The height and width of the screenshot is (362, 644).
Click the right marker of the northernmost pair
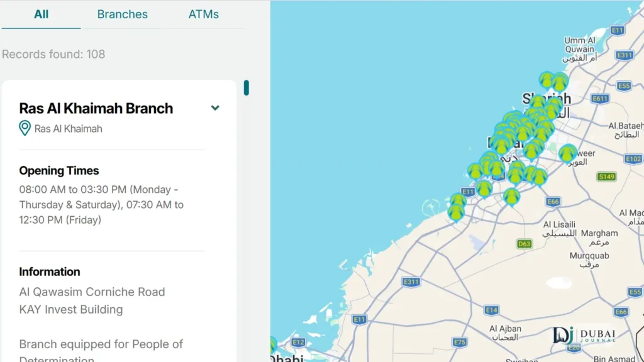559,82
